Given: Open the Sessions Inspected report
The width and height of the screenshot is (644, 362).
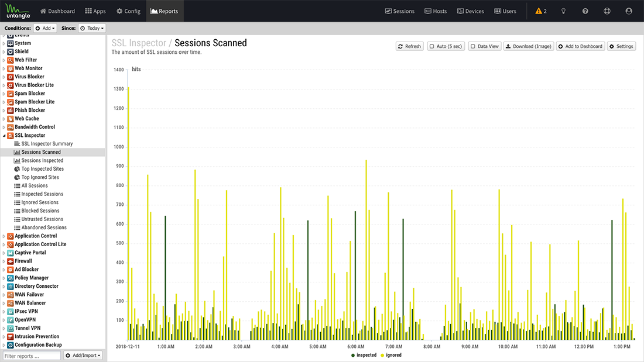Looking at the screenshot, I should (42, 160).
